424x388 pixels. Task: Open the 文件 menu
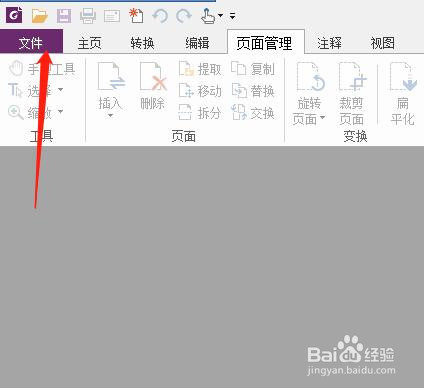click(x=31, y=41)
